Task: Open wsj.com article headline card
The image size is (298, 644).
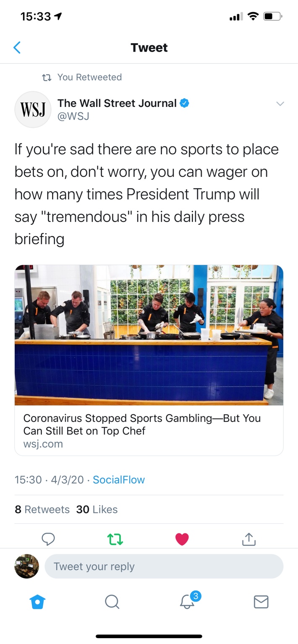Action: (x=149, y=431)
